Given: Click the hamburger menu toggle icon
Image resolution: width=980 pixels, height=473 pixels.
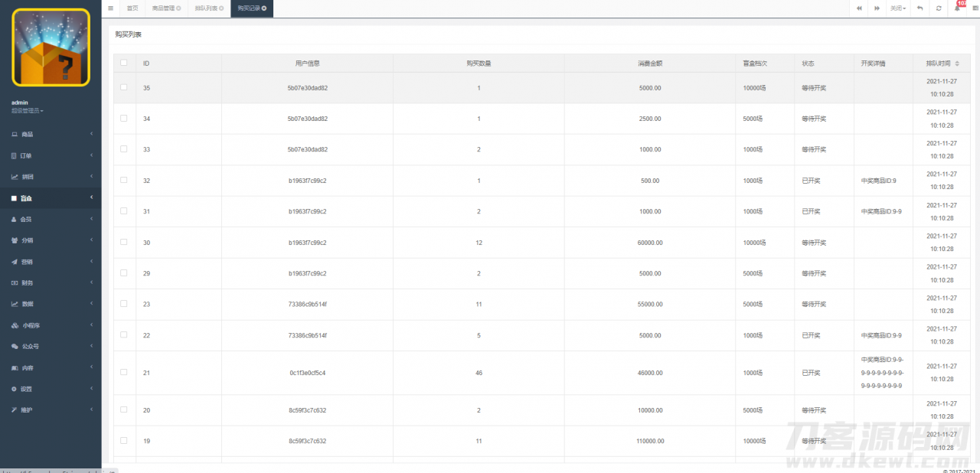Looking at the screenshot, I should click(x=110, y=8).
